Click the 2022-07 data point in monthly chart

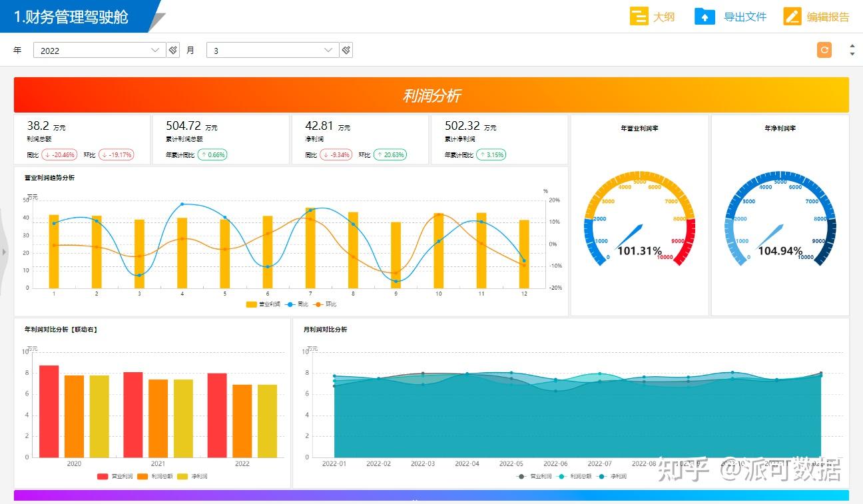tap(599, 374)
